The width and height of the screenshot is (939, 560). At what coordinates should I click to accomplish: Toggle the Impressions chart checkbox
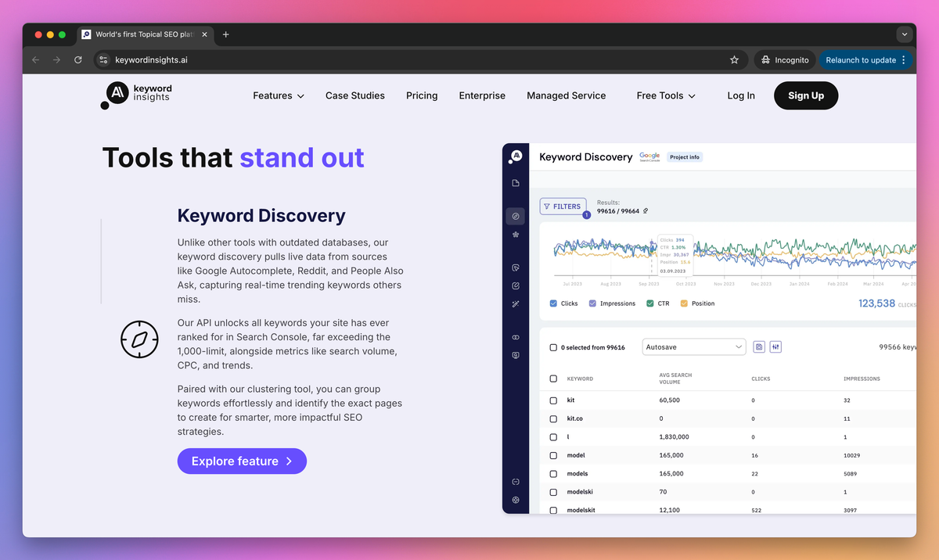592,303
